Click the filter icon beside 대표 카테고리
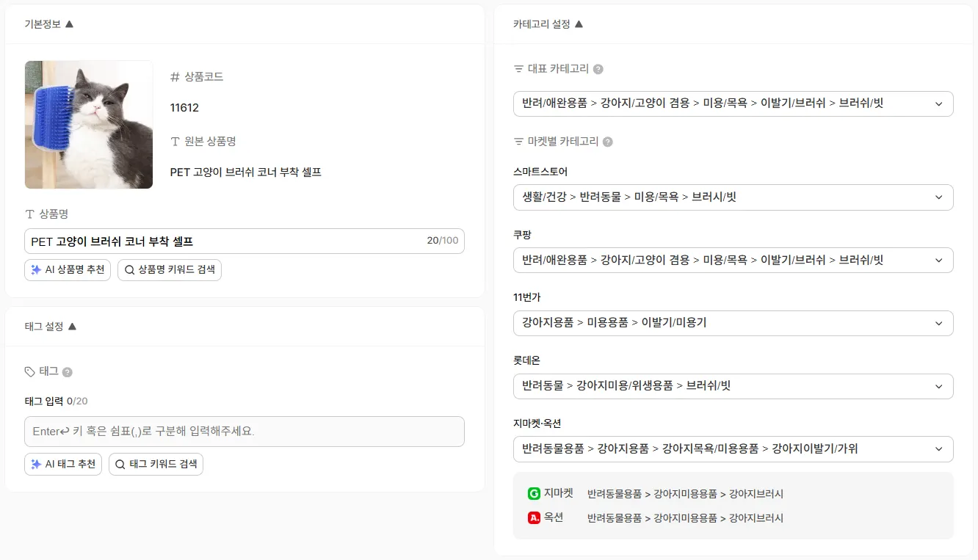This screenshot has height=560, width=978. pyautogui.click(x=519, y=69)
